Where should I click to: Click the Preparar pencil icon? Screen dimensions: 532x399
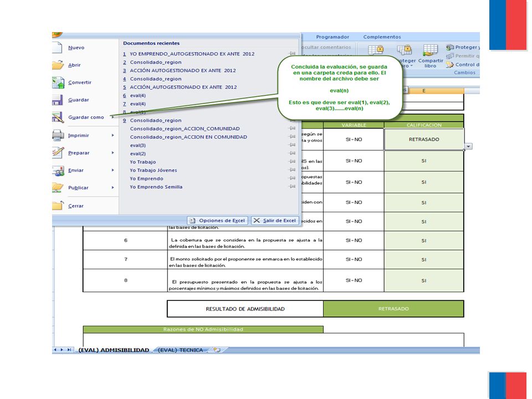(58, 153)
